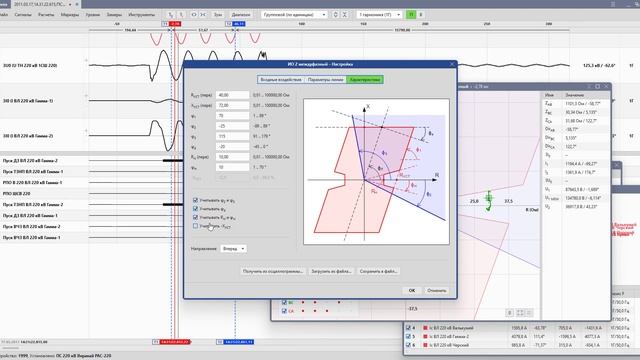Select the 3U0 (I) ТН 220 кВ 1СШ 220 signal
This screenshot has width=640, height=360.
[x=30, y=65]
